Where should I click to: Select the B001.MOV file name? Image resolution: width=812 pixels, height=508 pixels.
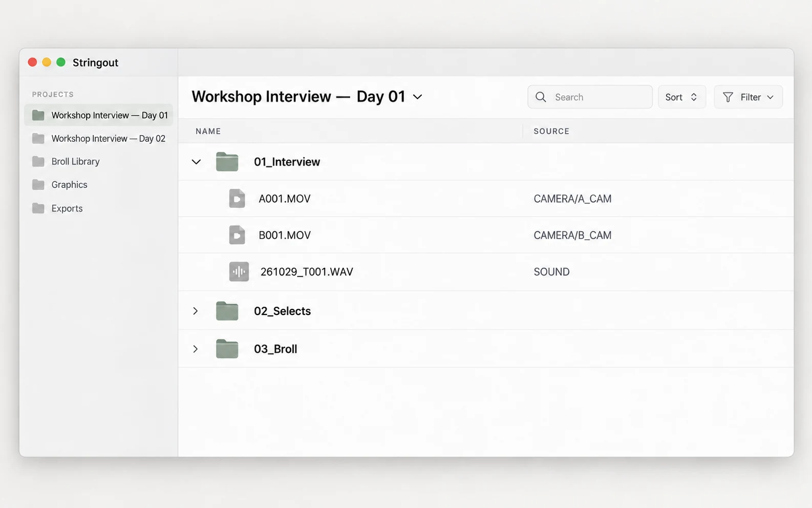(x=285, y=235)
